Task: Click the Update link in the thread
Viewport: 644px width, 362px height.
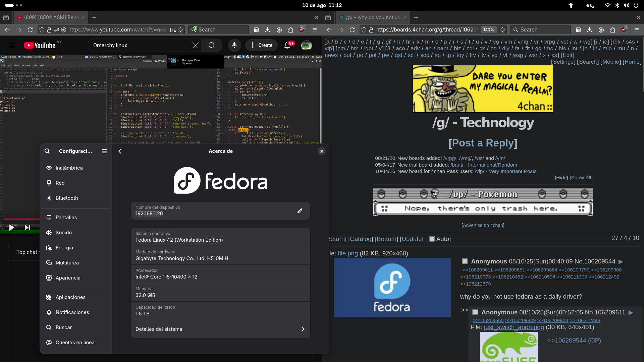Action: 412,239
